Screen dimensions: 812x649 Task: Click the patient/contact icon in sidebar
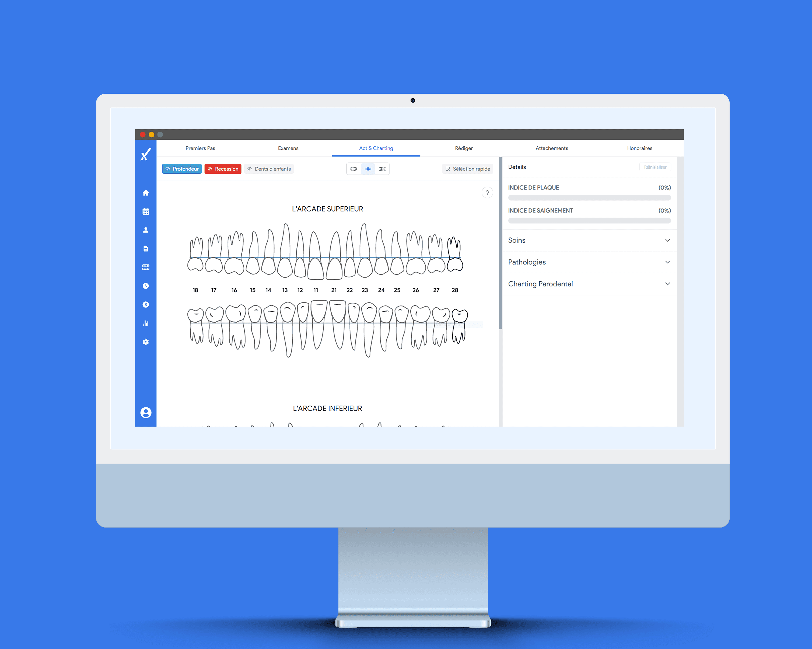tap(146, 229)
